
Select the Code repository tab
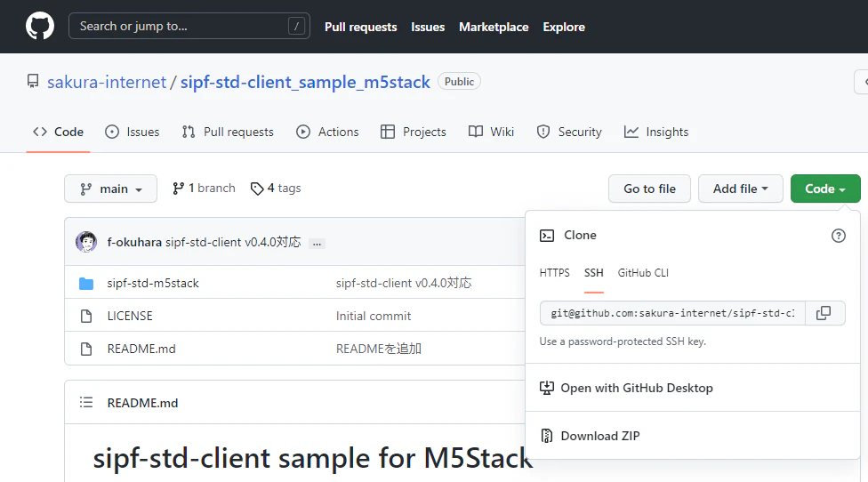58,132
